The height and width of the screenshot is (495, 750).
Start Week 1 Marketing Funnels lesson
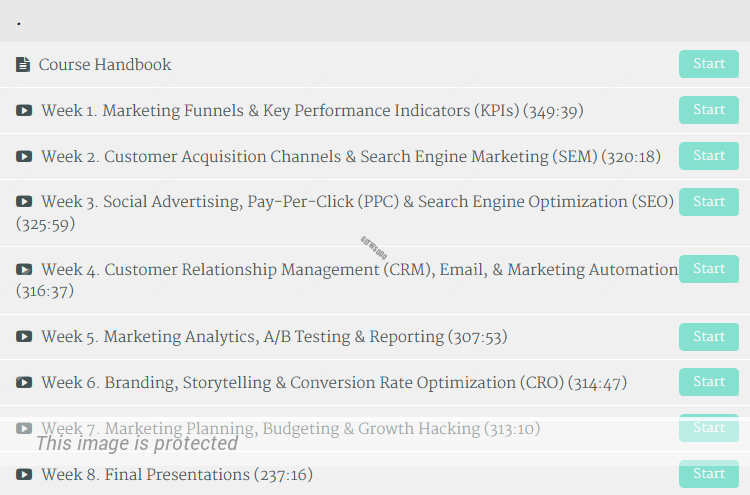point(708,110)
